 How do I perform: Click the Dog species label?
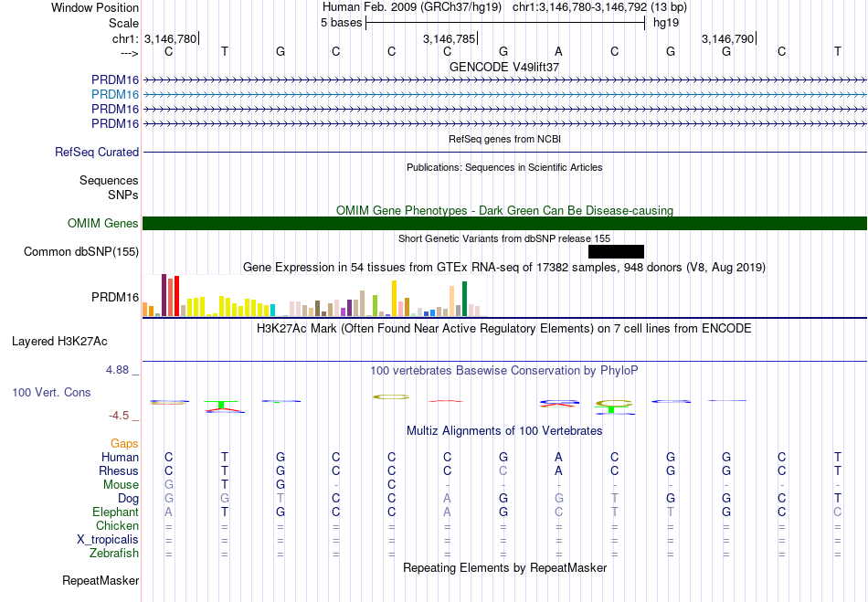click(x=129, y=498)
